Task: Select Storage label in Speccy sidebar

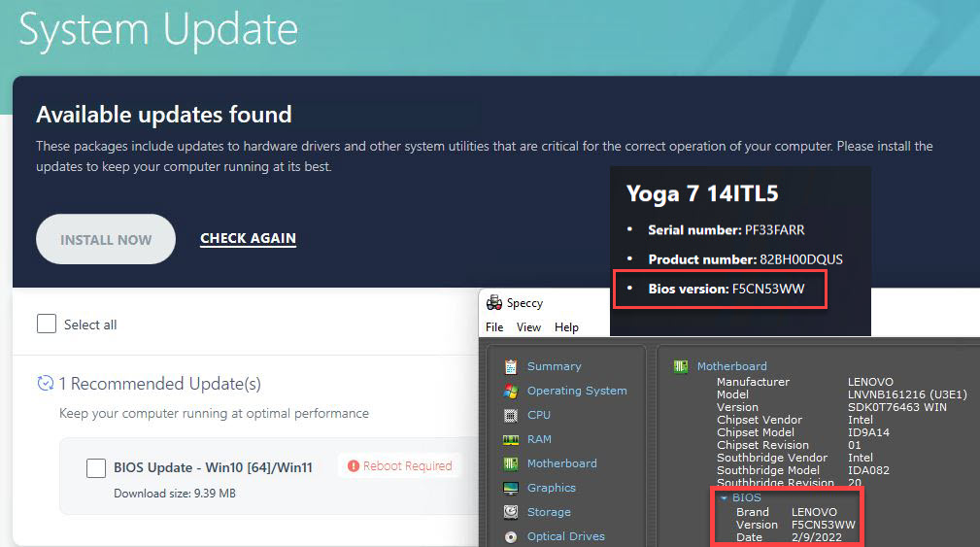Action: point(549,512)
